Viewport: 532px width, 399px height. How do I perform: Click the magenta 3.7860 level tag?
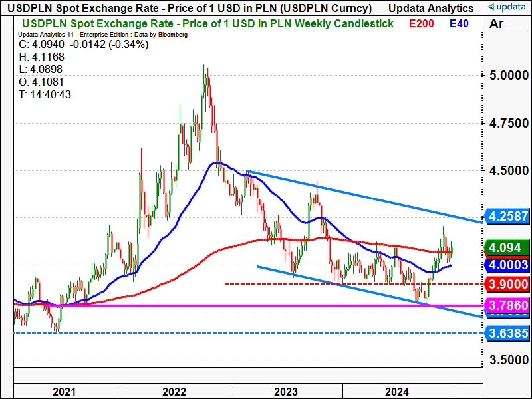(507, 305)
